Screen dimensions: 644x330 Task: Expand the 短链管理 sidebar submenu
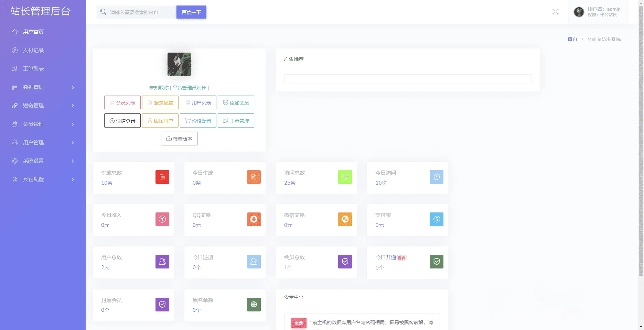(43, 106)
